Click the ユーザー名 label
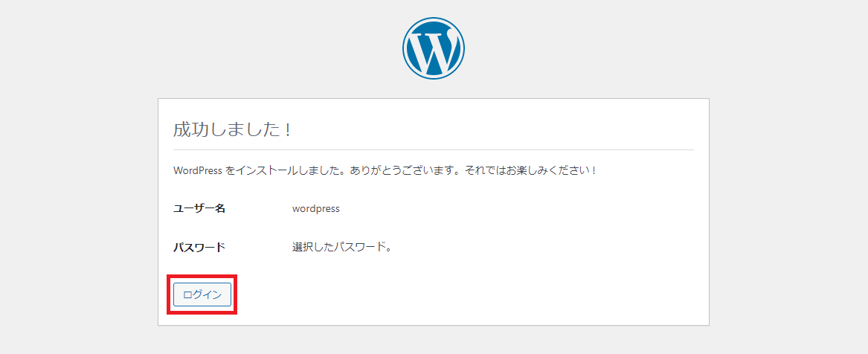Viewport: 868px width, 354px height. tap(199, 209)
